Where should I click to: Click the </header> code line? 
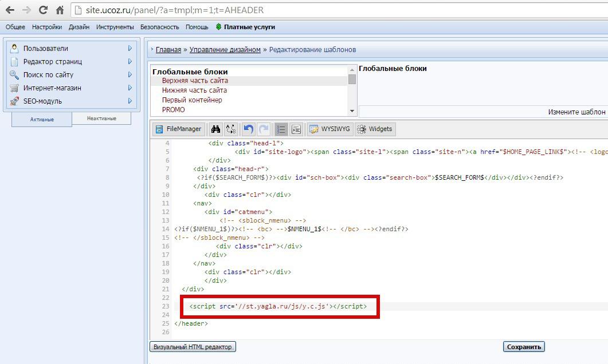pos(191,323)
